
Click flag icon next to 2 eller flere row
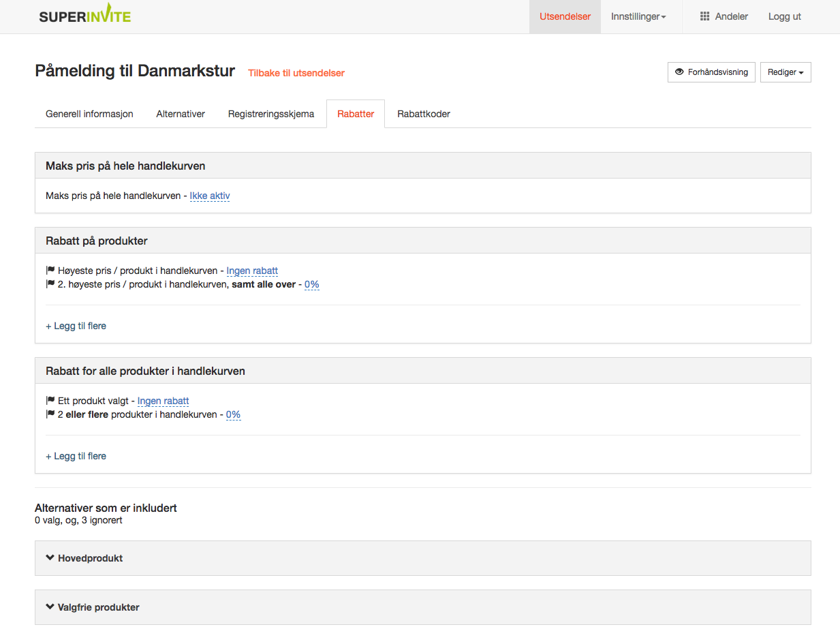tap(50, 414)
